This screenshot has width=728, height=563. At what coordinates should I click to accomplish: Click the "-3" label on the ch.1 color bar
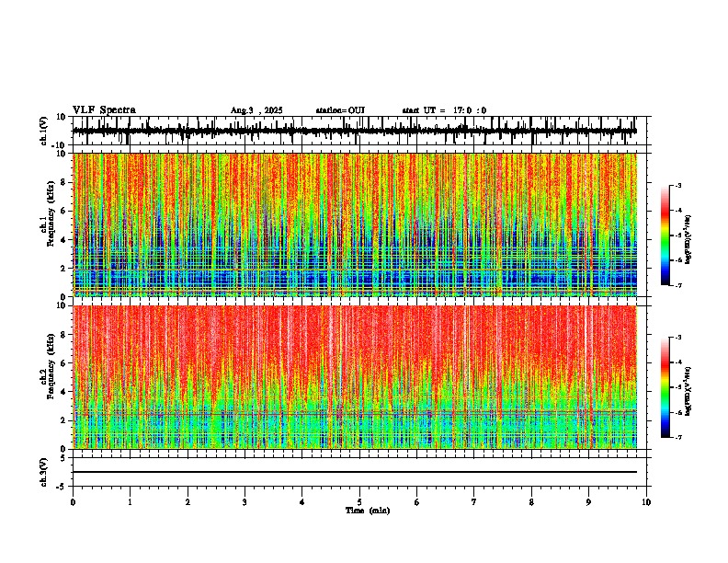click(678, 185)
